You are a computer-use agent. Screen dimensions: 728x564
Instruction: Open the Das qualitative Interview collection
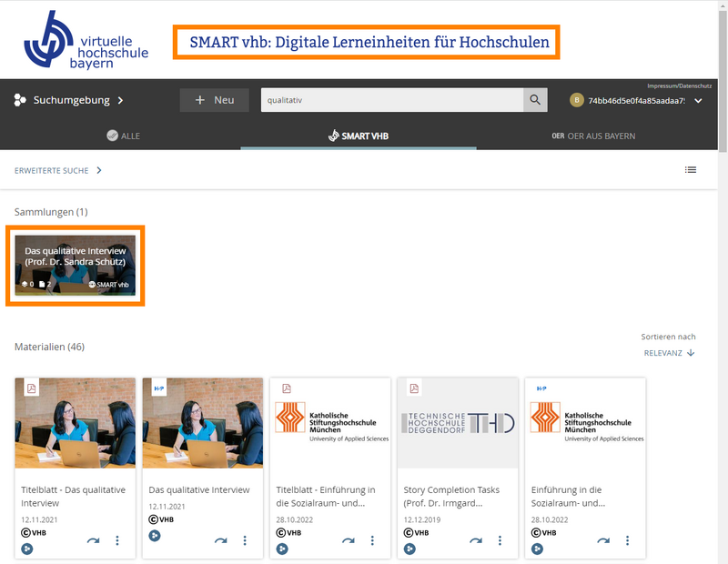click(x=75, y=265)
